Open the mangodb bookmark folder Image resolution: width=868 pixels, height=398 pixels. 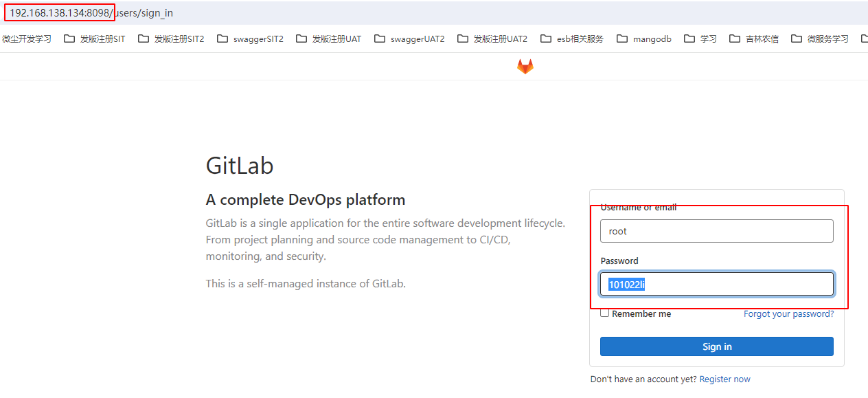click(644, 39)
